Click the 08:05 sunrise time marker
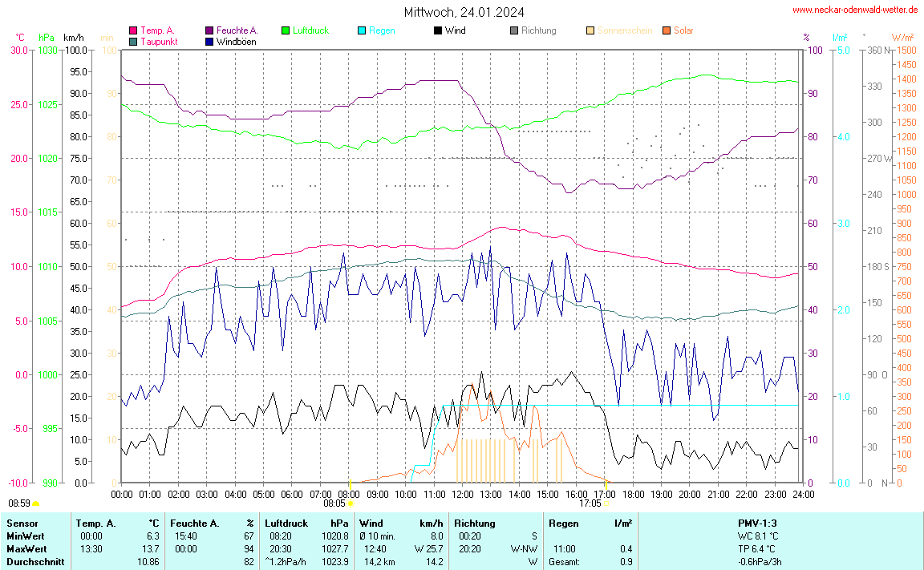The image size is (924, 570). point(334,503)
